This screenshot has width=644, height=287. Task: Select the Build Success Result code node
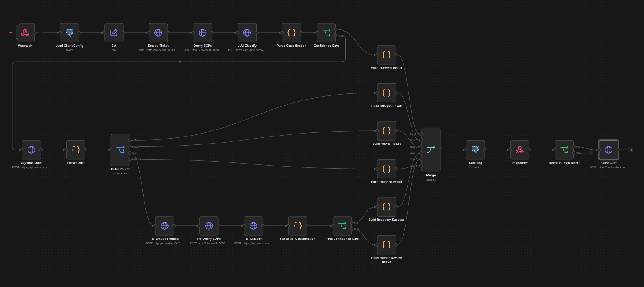pos(387,55)
